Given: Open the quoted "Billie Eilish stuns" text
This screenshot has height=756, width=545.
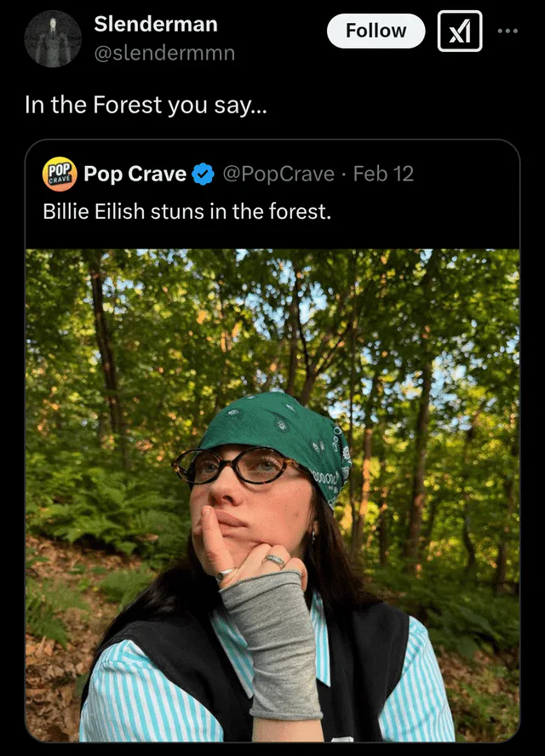Looking at the screenshot, I should 187,212.
